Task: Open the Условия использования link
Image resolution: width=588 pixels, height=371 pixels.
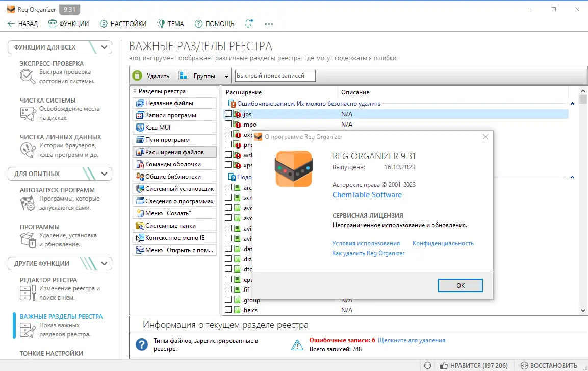Action: (x=366, y=243)
